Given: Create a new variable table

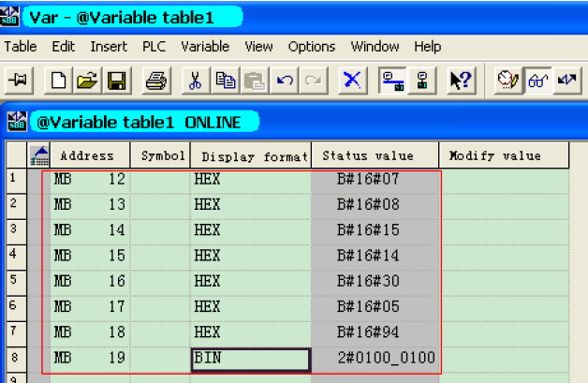Looking at the screenshot, I should click(58, 81).
